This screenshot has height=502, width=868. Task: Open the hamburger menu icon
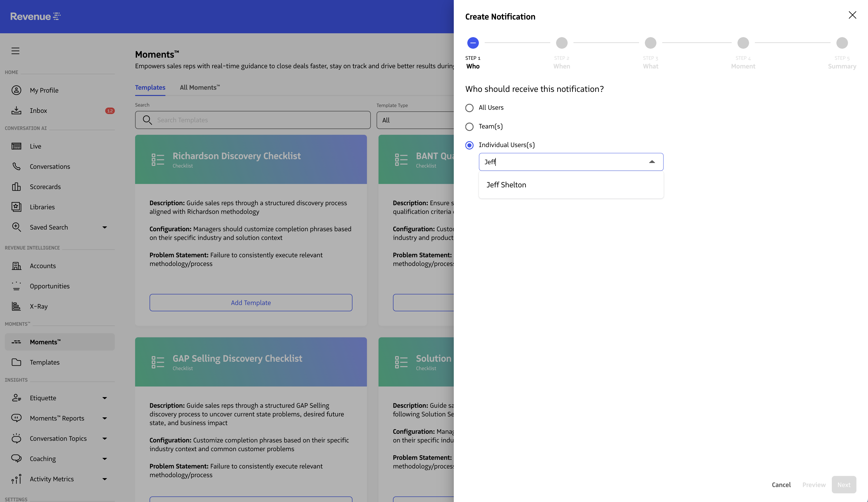15,51
